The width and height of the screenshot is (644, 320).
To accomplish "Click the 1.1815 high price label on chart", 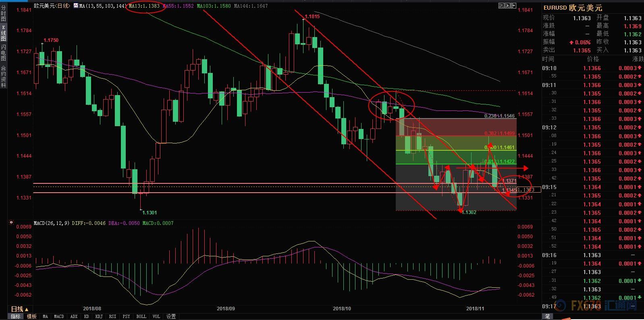I will [x=312, y=17].
